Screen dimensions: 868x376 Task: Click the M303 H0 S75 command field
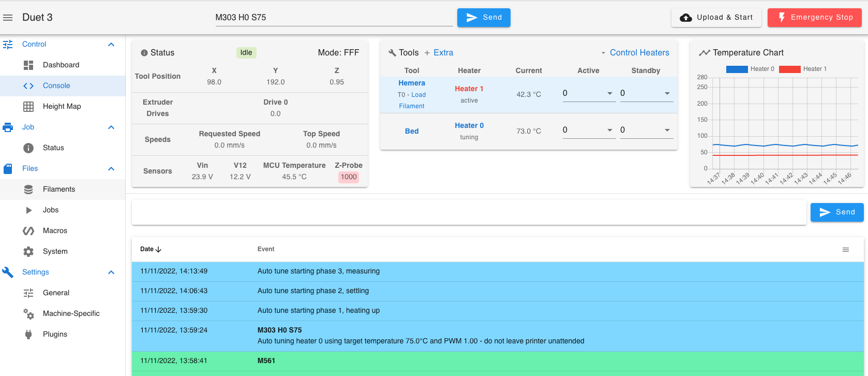point(334,18)
